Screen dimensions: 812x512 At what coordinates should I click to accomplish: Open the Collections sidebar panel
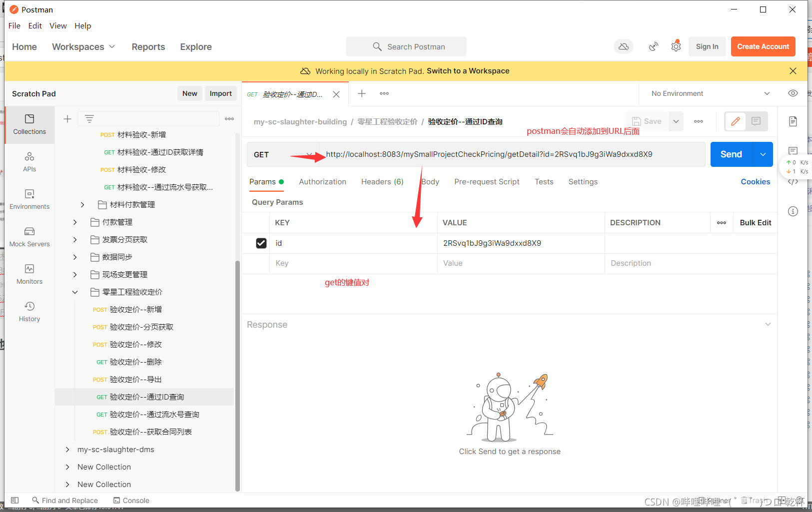(x=29, y=124)
